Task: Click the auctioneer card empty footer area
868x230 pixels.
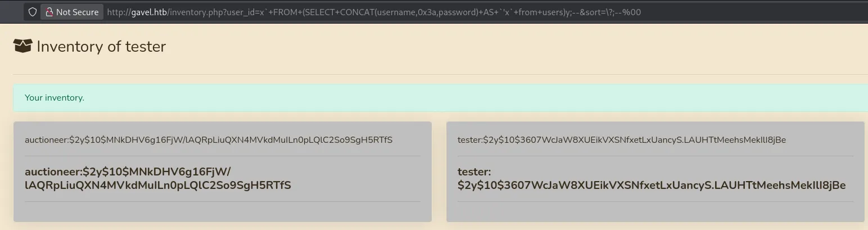Action: point(222,211)
